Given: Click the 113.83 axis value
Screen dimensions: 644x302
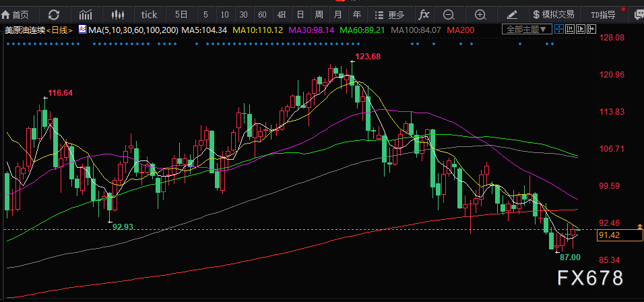Looking at the screenshot, I should pos(612,111).
